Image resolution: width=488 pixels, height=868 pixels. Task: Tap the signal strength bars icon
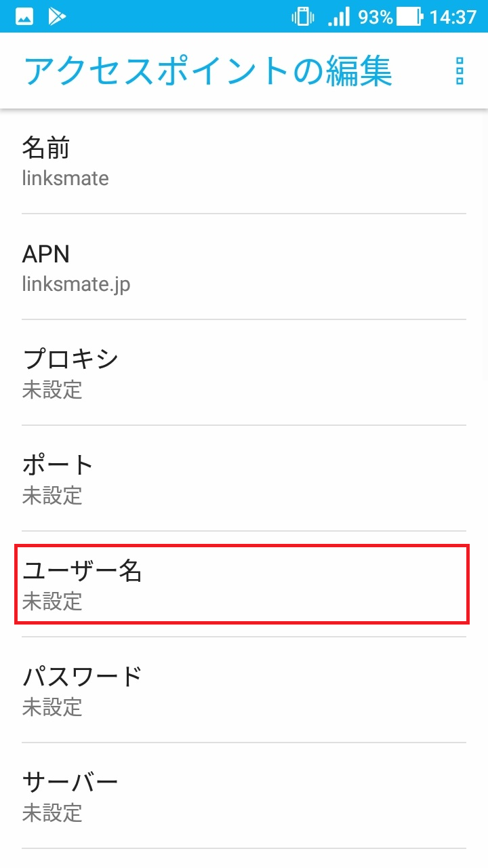(339, 16)
